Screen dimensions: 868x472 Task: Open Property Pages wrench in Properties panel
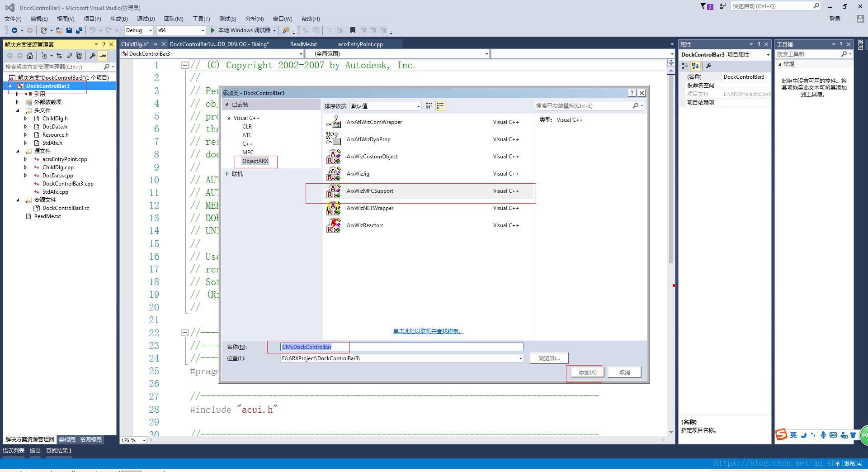point(709,66)
